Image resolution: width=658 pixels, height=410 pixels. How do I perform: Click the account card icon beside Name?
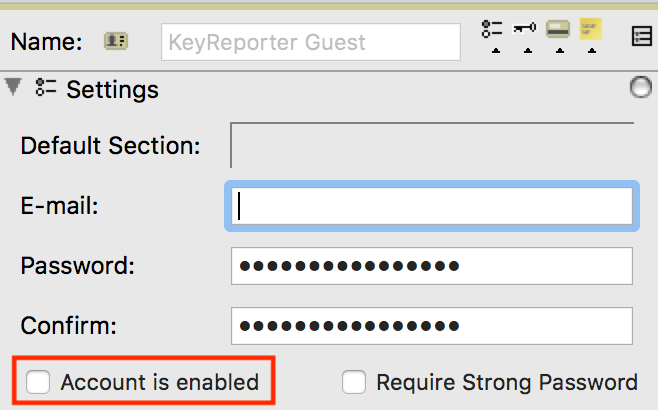[x=115, y=42]
